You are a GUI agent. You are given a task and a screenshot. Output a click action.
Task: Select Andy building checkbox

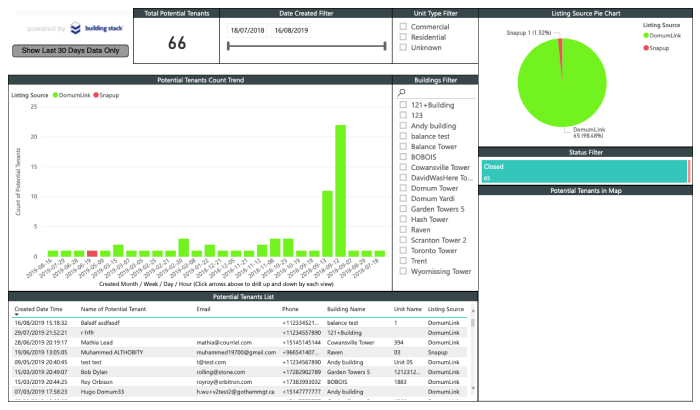coord(403,126)
